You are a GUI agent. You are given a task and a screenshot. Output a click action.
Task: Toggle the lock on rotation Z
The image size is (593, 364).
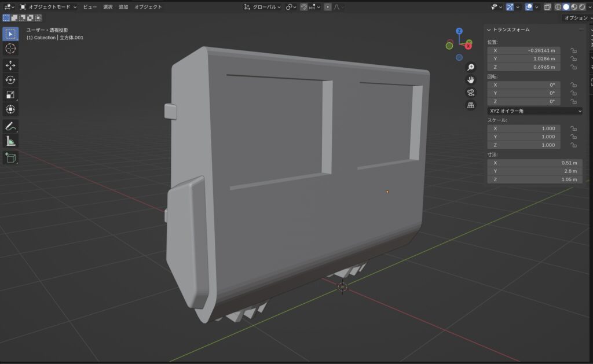tap(573, 101)
